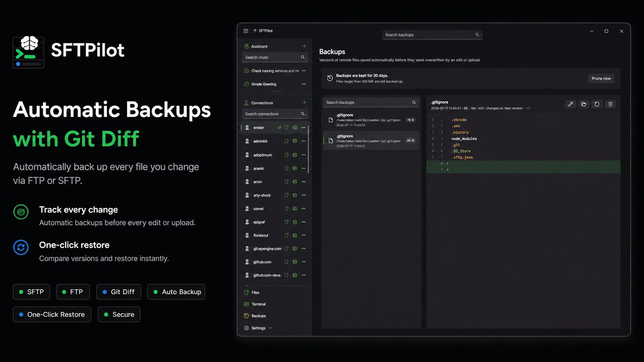Viewport: 644px width, 362px height.
Task: Select the Connections section header
Action: (262, 103)
